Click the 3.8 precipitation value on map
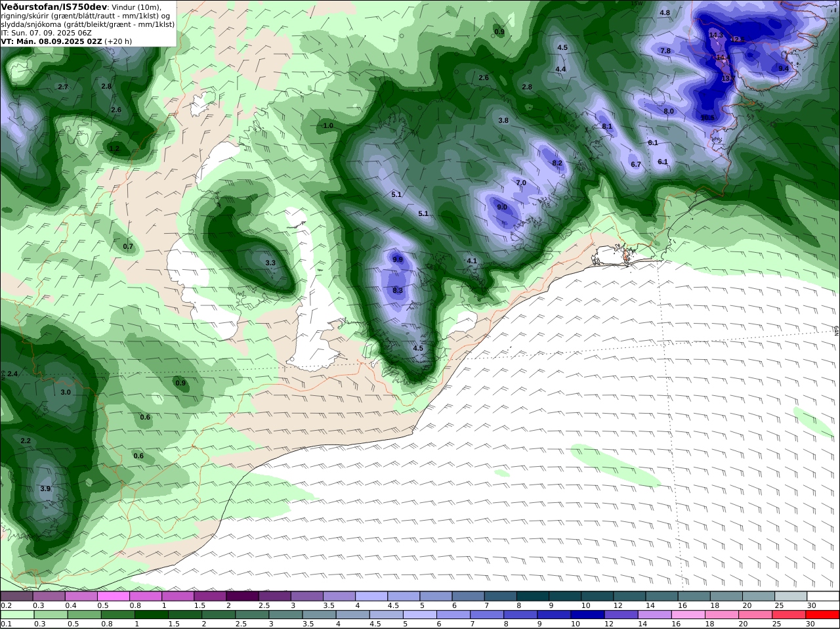 (503, 120)
